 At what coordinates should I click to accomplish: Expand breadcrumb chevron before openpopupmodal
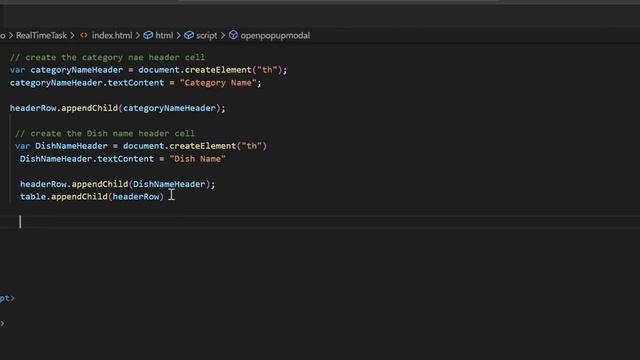click(x=223, y=36)
